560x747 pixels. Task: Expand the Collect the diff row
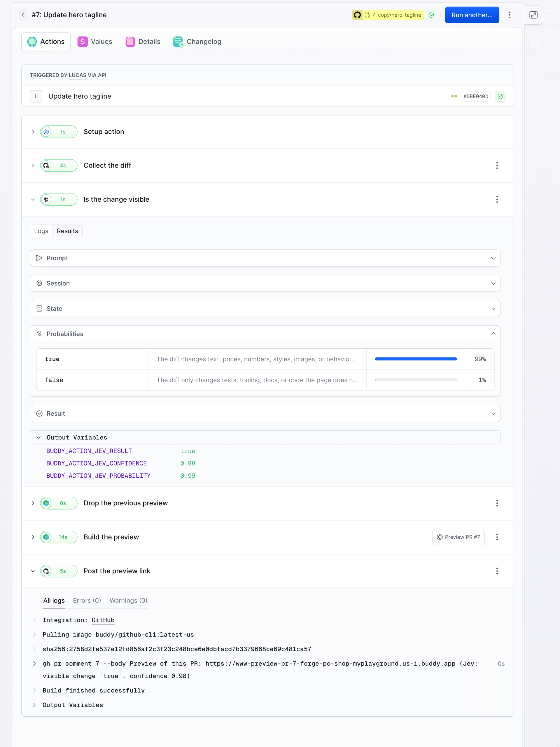(x=33, y=165)
